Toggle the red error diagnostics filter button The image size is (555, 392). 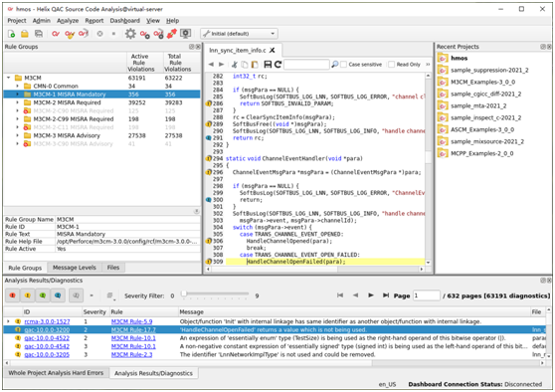(12, 295)
